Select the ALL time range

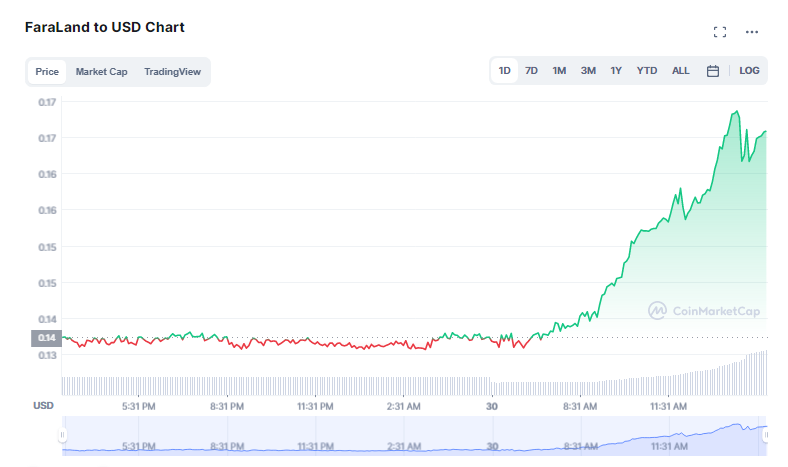[680, 71]
